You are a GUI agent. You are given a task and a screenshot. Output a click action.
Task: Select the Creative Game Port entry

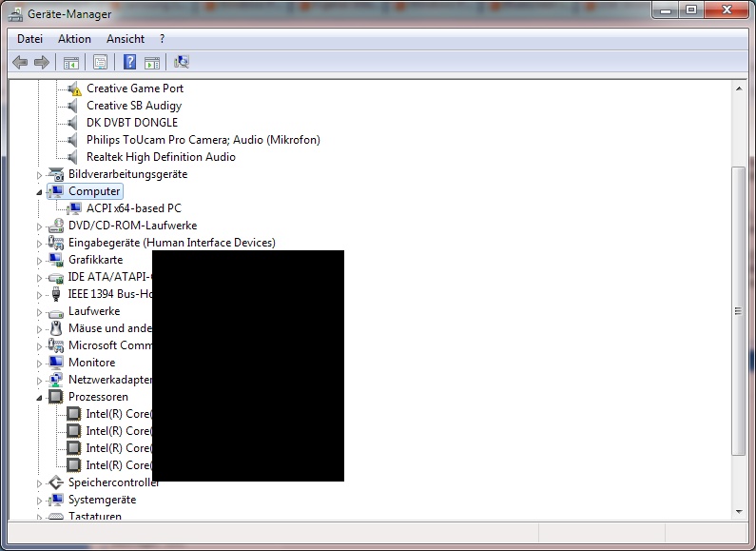[x=135, y=89]
